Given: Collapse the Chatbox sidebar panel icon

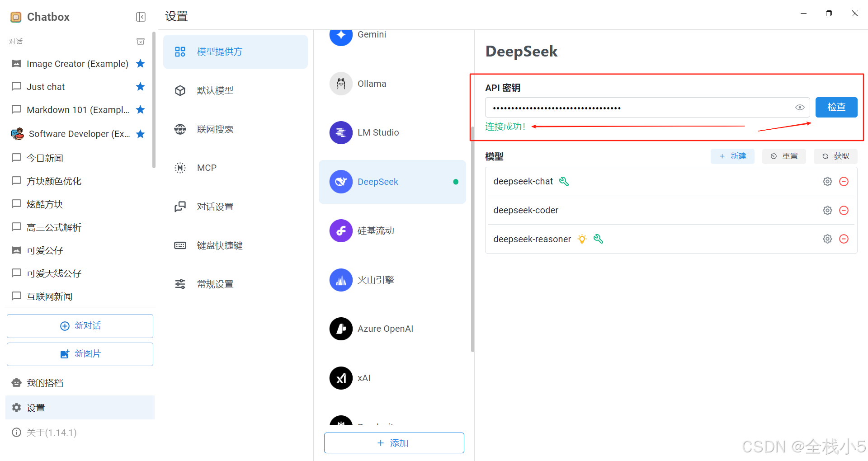Looking at the screenshot, I should tap(141, 17).
